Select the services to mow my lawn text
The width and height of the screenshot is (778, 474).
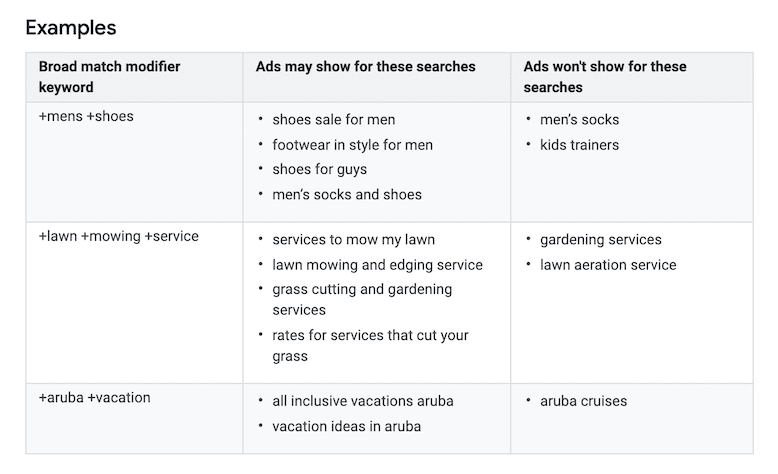353,240
